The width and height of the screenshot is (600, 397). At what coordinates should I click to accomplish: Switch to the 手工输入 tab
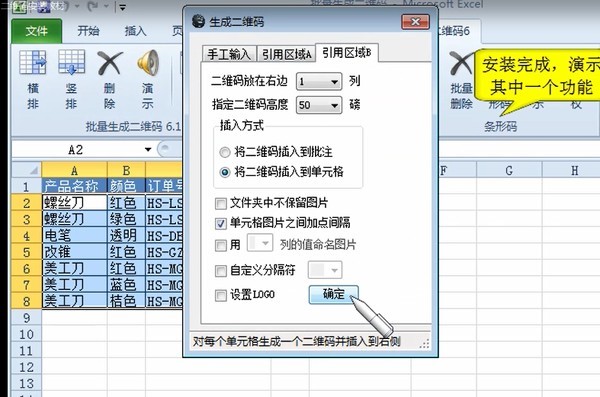coord(229,54)
